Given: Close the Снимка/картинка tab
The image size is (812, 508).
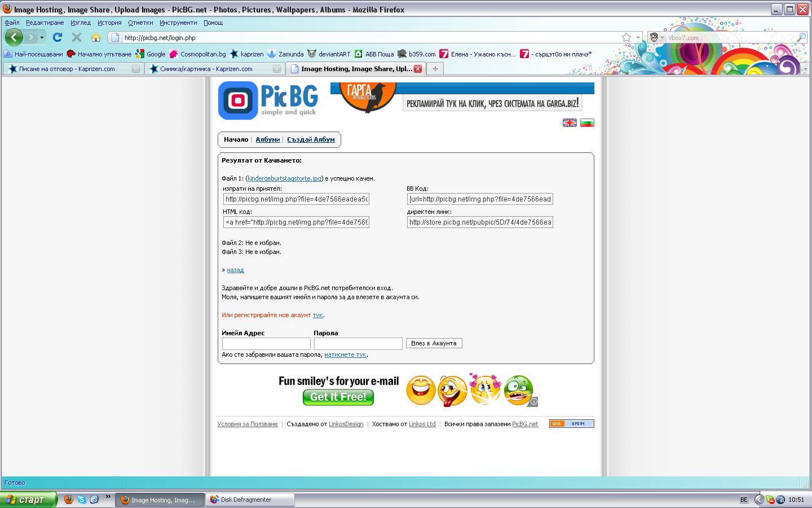Looking at the screenshot, I should [x=276, y=69].
